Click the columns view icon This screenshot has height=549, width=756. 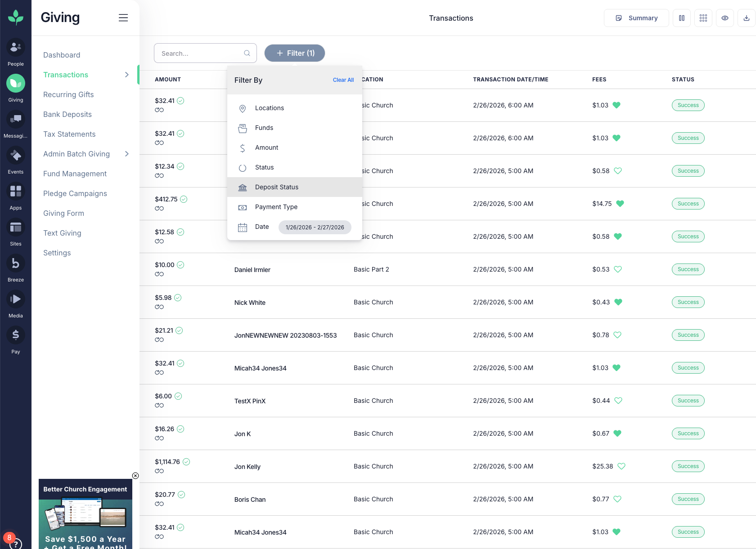(x=681, y=18)
